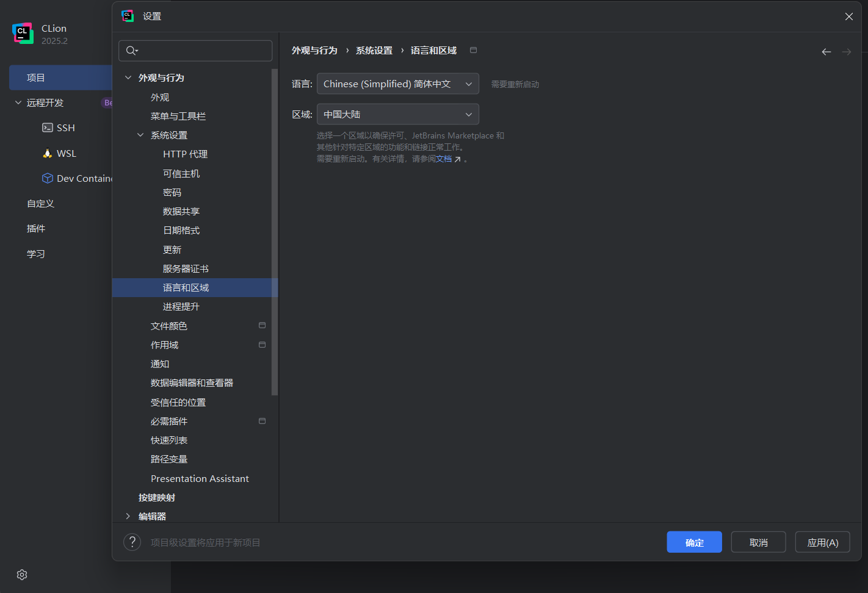
Task: Click the SSH terminal icon in the sidebar
Action: pos(47,127)
